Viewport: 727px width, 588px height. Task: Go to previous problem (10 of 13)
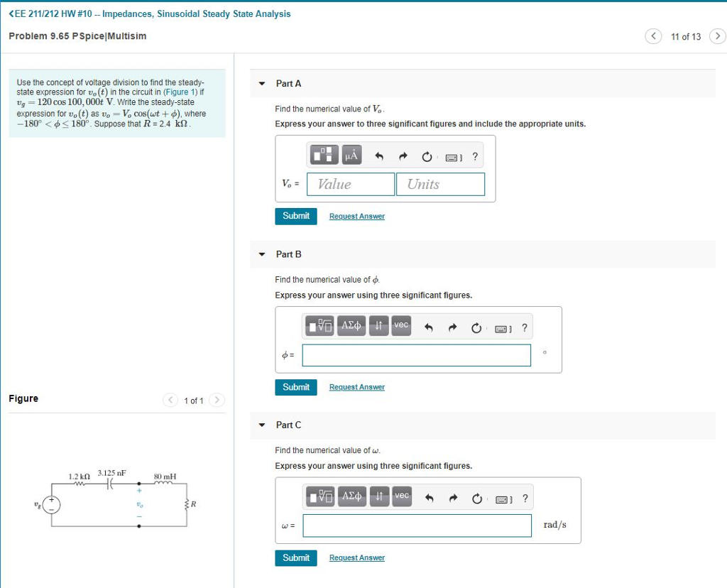[653, 36]
